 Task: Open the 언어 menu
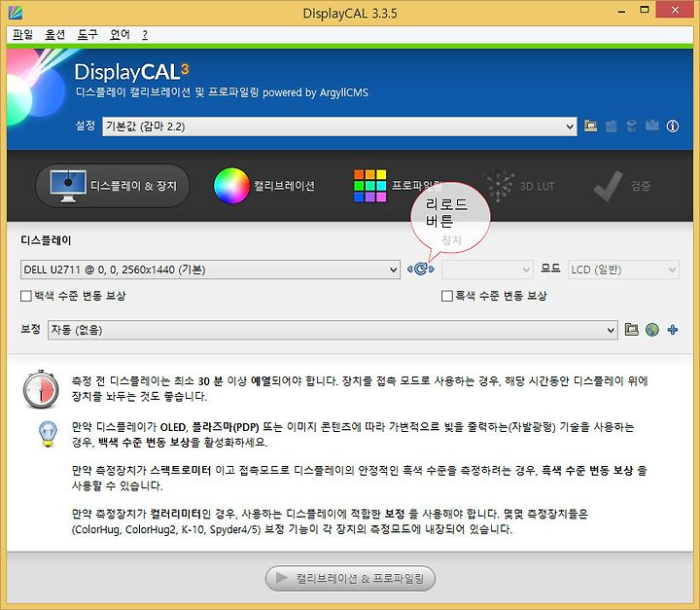pos(121,35)
